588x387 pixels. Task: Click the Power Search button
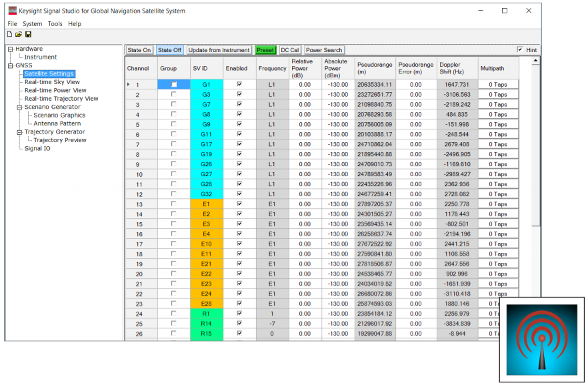click(x=324, y=50)
